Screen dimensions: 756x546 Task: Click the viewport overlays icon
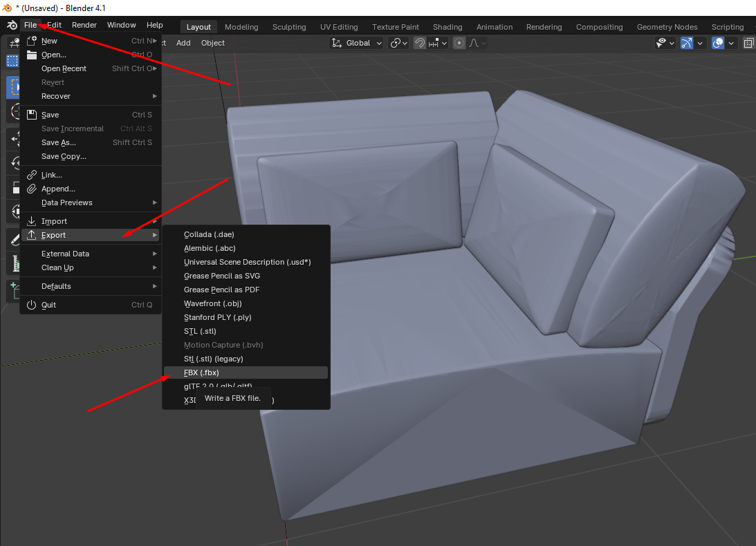pyautogui.click(x=718, y=43)
